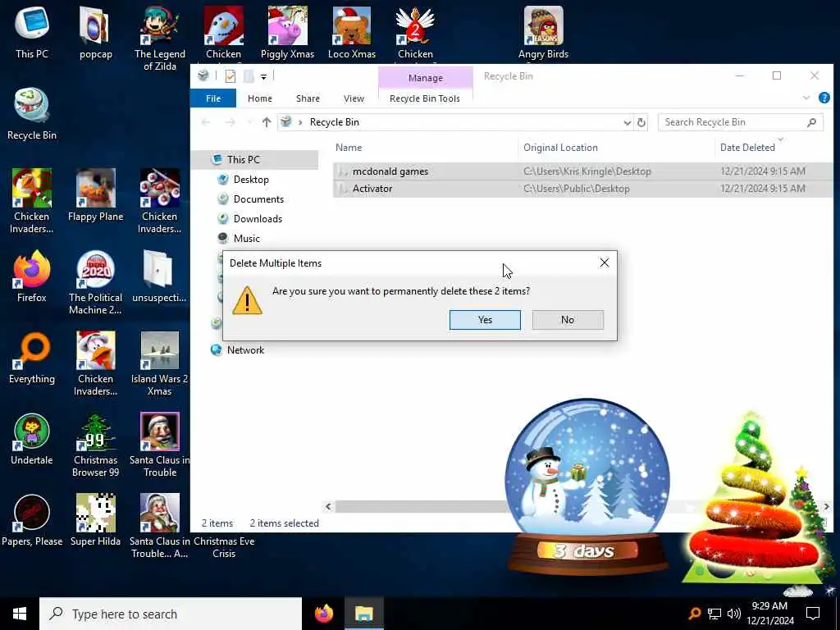Launch the Piggly Xmas shortcut
The width and height of the screenshot is (840, 630).
click(x=287, y=32)
